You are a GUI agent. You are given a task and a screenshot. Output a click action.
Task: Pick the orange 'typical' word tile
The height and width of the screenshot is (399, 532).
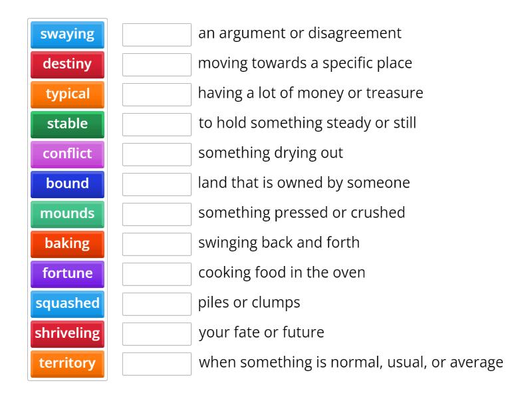coord(67,94)
